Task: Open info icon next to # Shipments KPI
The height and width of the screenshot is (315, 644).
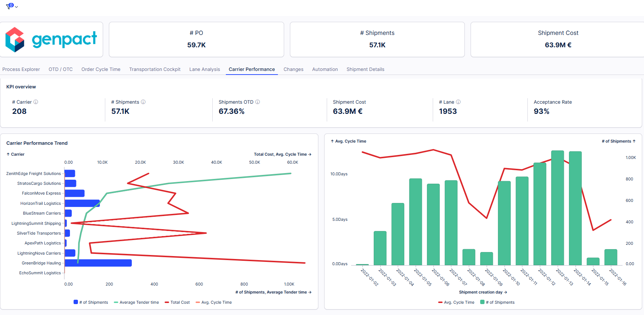Action: (143, 102)
